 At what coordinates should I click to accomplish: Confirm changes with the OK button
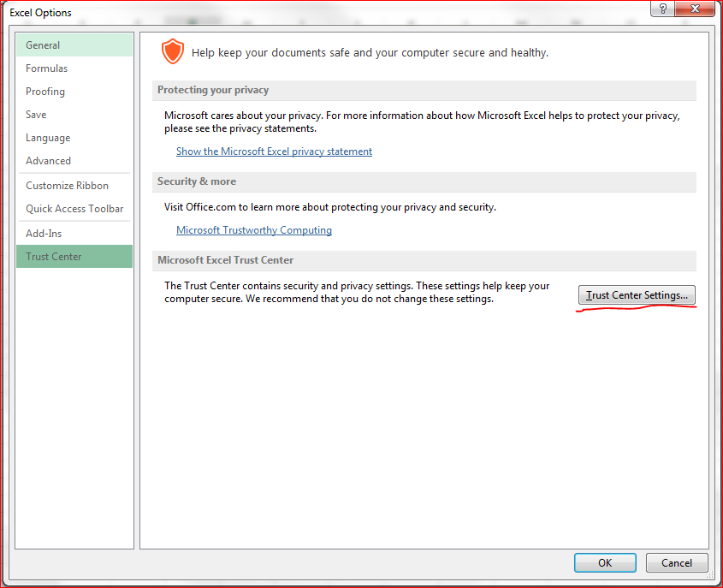coord(605,562)
